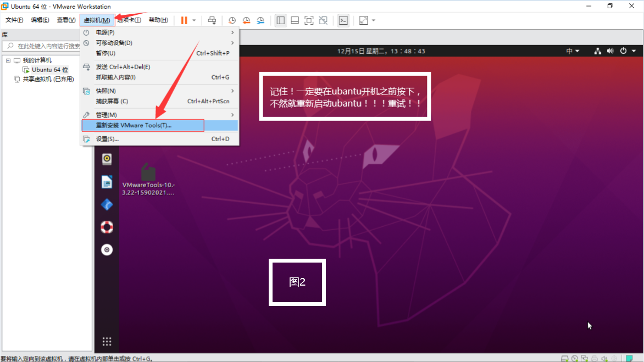Open the 中 input method dropdown

click(573, 51)
